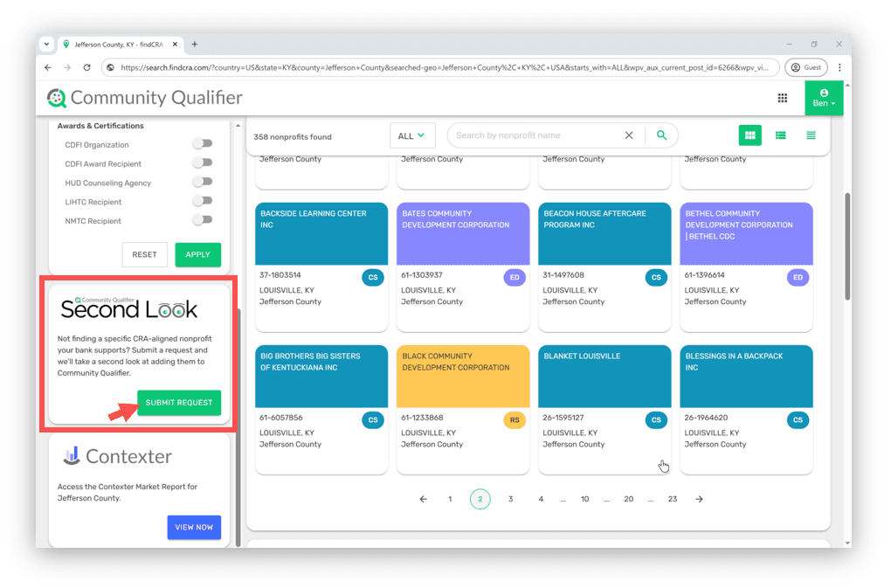Click RS badge on Black Community Development
The height and width of the screenshot is (588, 891).
pyautogui.click(x=515, y=420)
